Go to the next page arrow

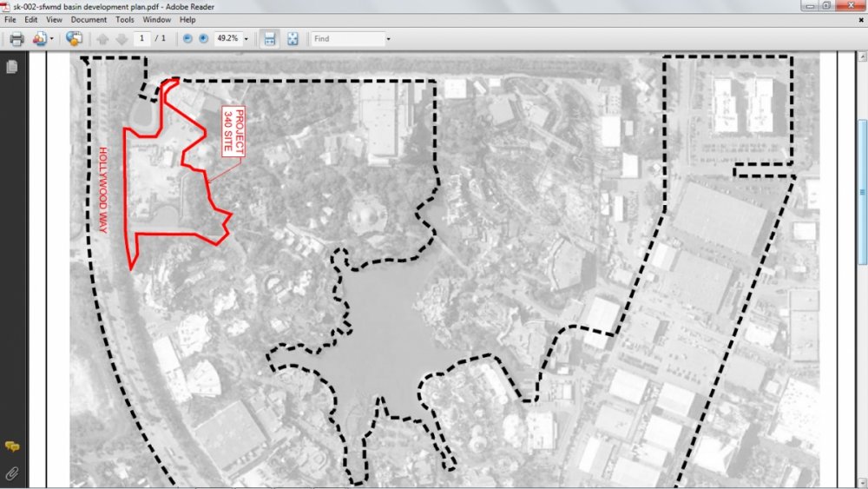tap(122, 39)
